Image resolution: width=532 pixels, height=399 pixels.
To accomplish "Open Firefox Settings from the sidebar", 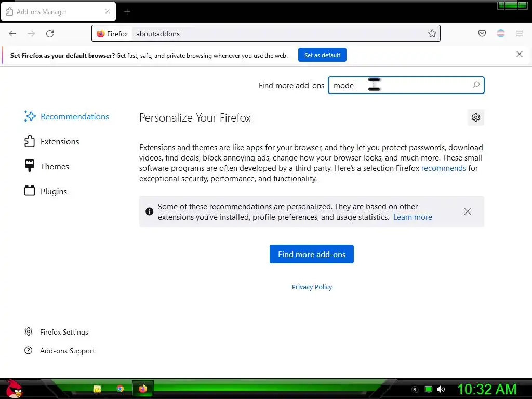I will 56,332.
